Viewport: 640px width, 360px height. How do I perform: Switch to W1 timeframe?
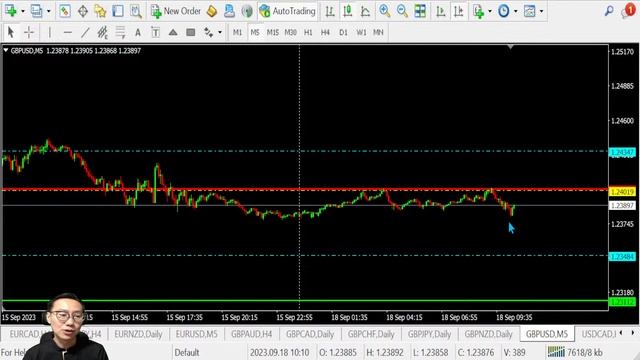pyautogui.click(x=361, y=32)
